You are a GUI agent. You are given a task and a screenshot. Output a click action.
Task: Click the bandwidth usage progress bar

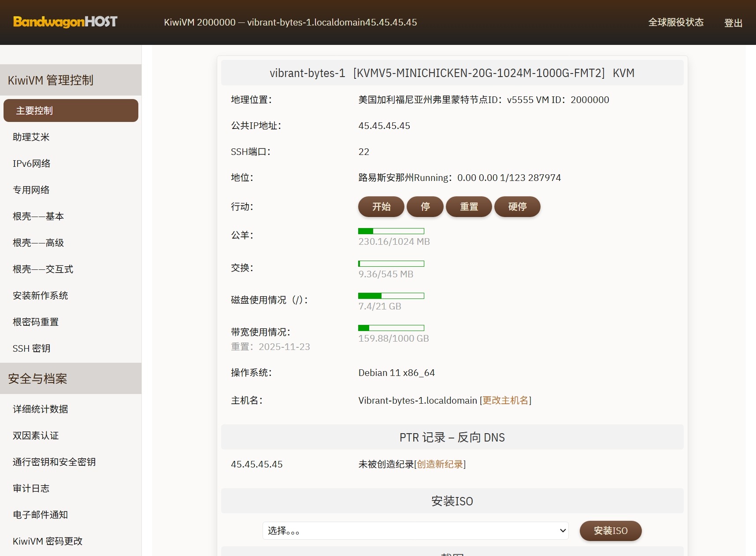click(391, 328)
